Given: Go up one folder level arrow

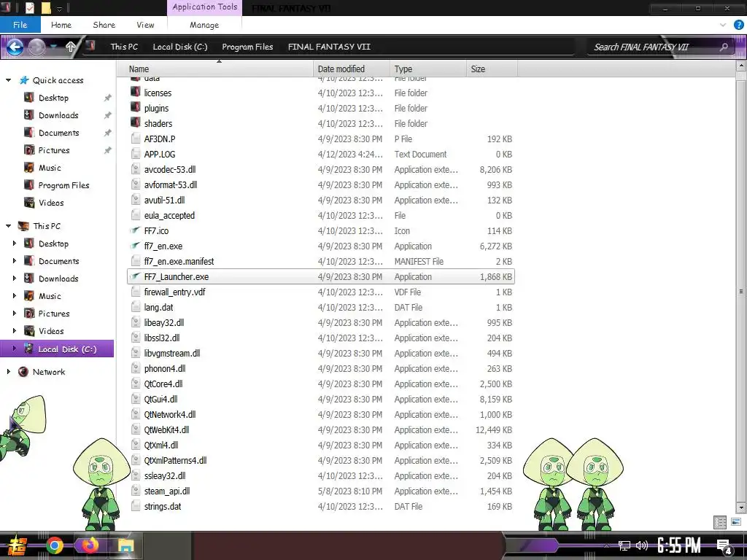Looking at the screenshot, I should point(71,47).
